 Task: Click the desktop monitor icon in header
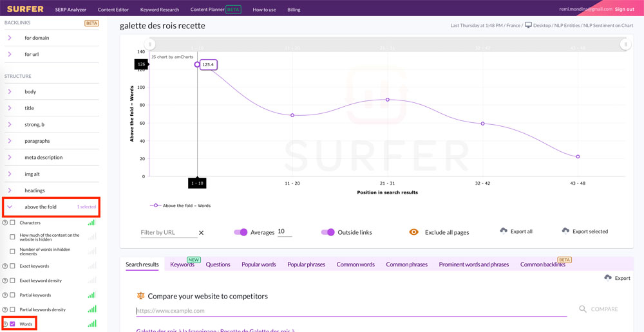(528, 26)
